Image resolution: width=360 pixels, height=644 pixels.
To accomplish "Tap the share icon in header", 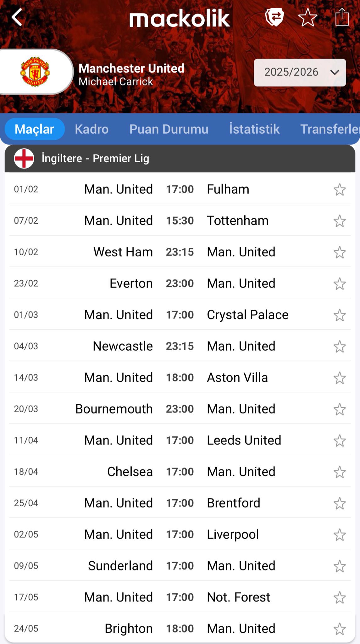I will click(342, 17).
